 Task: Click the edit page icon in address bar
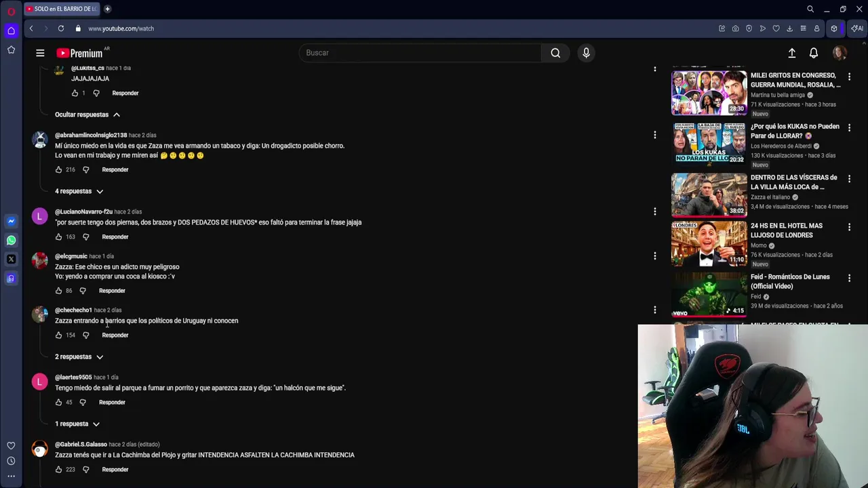point(722,28)
